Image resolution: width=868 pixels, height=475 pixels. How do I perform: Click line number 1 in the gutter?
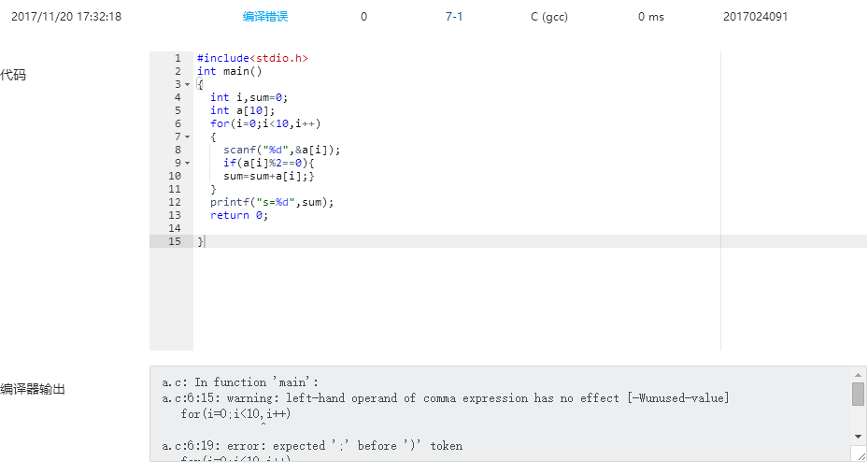(177, 58)
